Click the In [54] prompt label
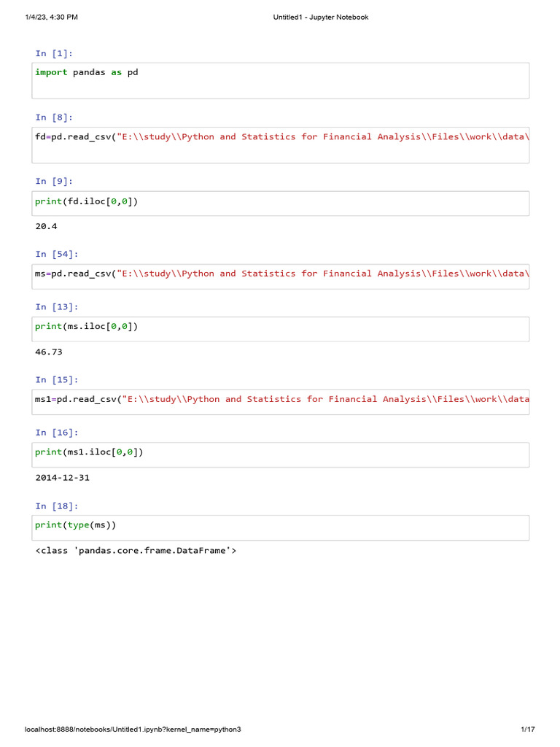Viewport: 560px width, 747px height. click(x=57, y=254)
